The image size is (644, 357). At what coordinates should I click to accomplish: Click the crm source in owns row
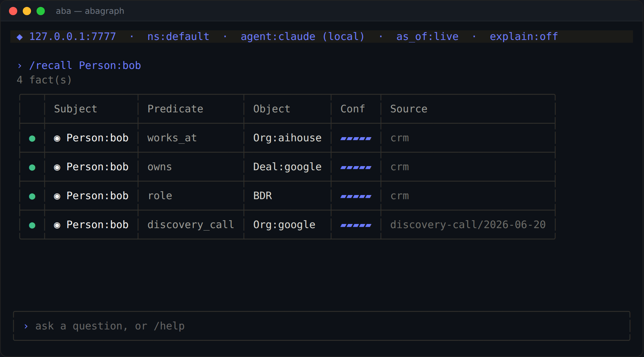[x=400, y=167]
